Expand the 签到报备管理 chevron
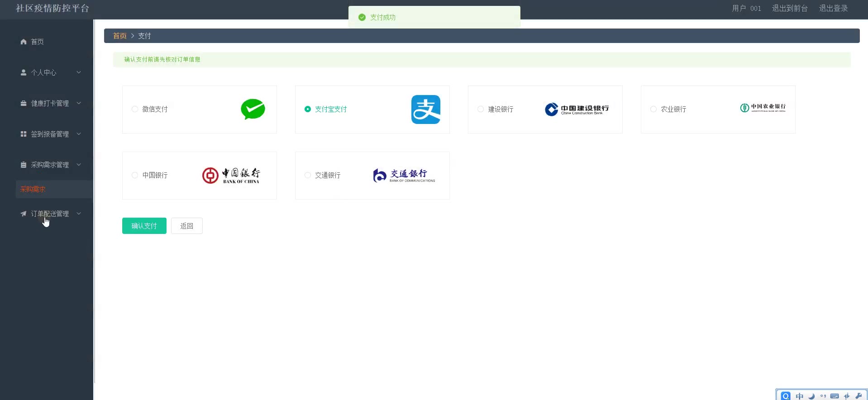The height and width of the screenshot is (400, 868). 79,134
